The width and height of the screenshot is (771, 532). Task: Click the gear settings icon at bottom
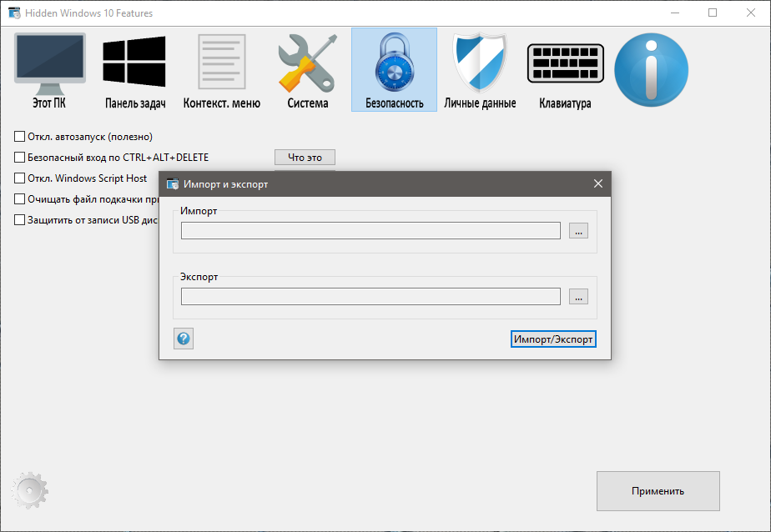pos(29,490)
